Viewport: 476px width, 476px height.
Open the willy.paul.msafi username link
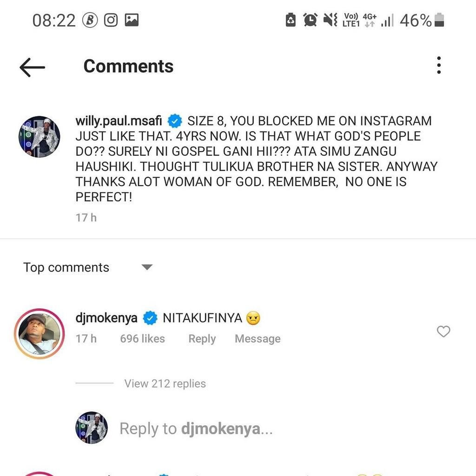tap(119, 121)
